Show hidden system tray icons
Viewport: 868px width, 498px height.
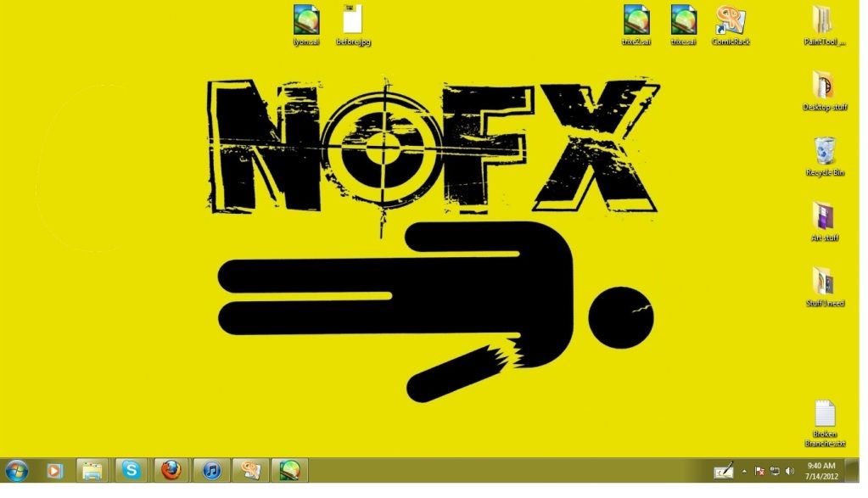pyautogui.click(x=744, y=472)
